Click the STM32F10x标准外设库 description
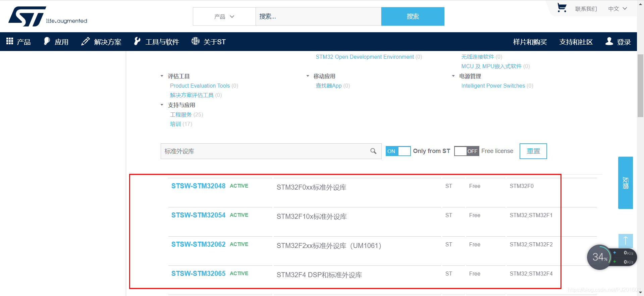This screenshot has width=644, height=296. [x=312, y=216]
